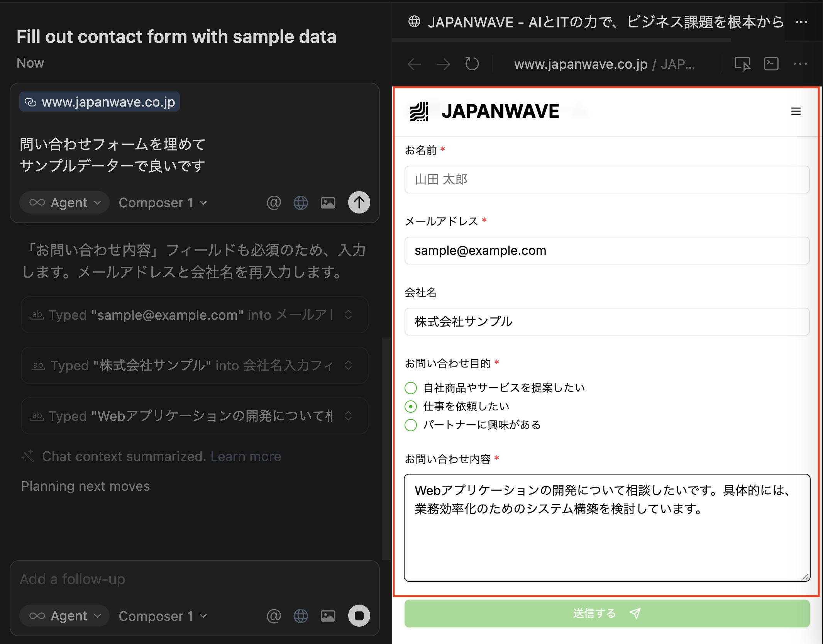Click the select-element cursor icon in browser toolbar
Viewport: 823px width, 644px height.
(742, 64)
